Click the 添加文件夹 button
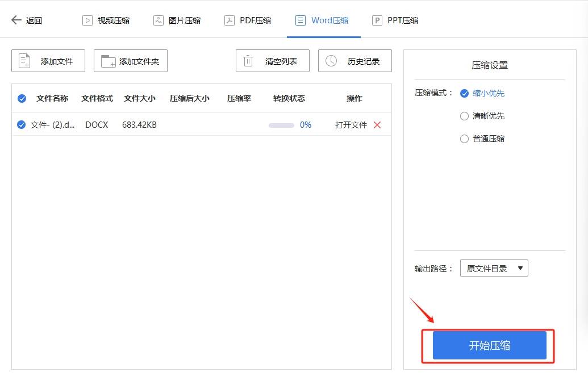This screenshot has height=381, width=588. click(131, 61)
